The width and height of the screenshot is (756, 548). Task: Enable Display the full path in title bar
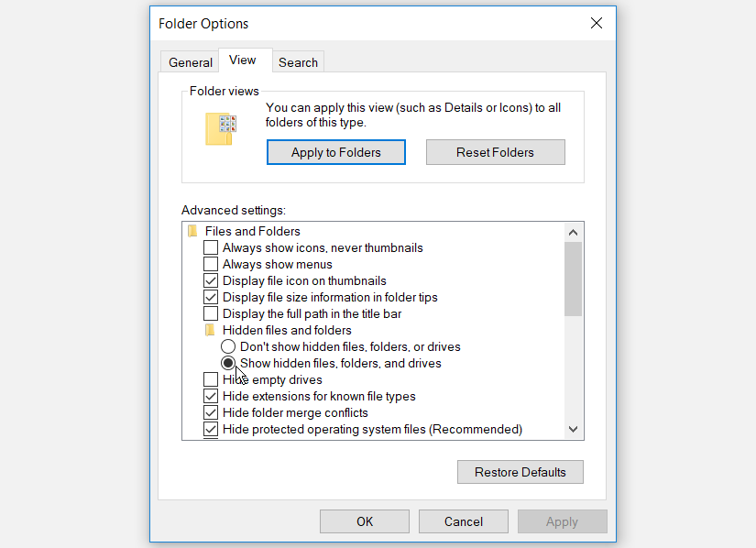click(211, 313)
